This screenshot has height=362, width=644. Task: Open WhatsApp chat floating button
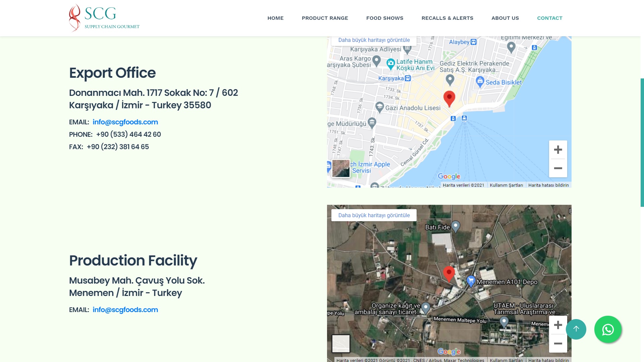coord(608,329)
